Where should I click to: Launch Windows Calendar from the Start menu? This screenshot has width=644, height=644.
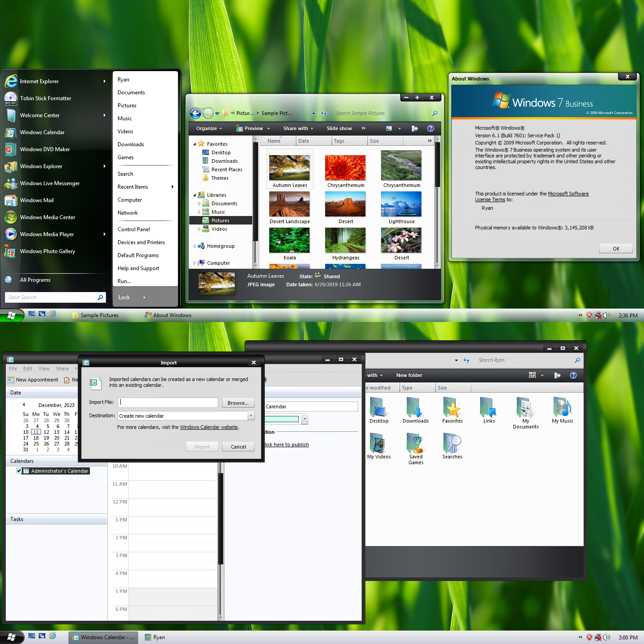pyautogui.click(x=55, y=132)
